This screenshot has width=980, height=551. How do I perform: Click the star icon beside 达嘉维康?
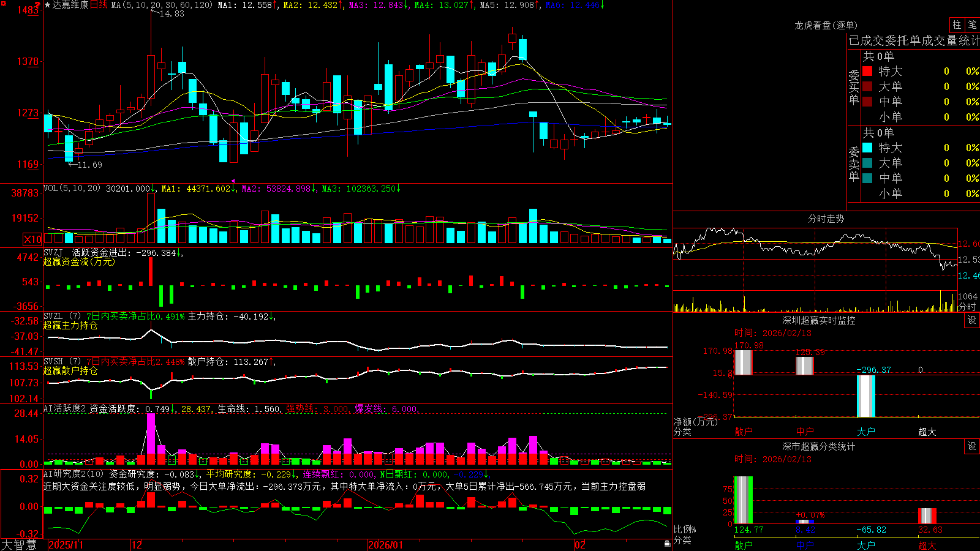pyautogui.click(x=47, y=5)
